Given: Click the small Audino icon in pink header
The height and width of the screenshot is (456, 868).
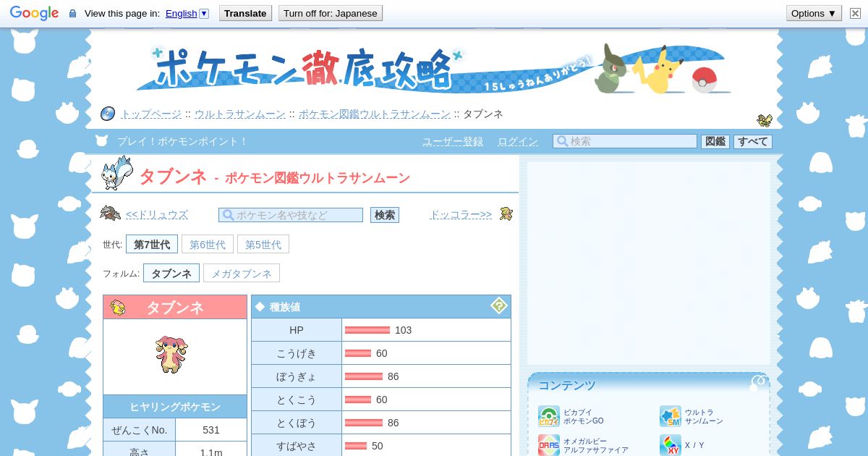Looking at the screenshot, I should (118, 307).
